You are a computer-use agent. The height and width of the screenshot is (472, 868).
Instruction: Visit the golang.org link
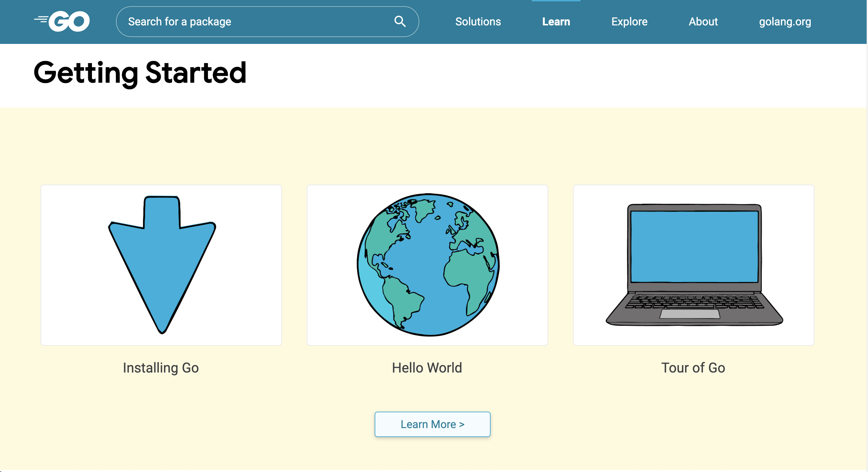click(x=785, y=22)
